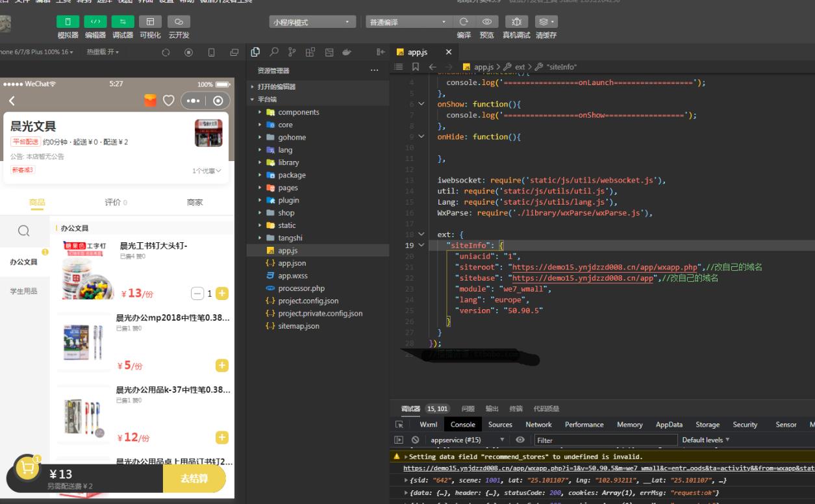Viewport: 815px width, 504px height.
Task: Expand the pages folder
Action: (x=288, y=188)
